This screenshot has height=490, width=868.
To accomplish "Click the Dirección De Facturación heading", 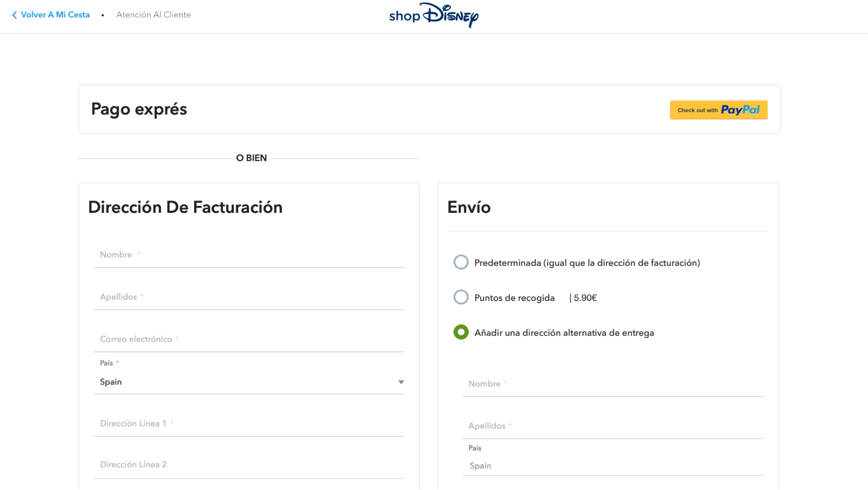I will (185, 207).
